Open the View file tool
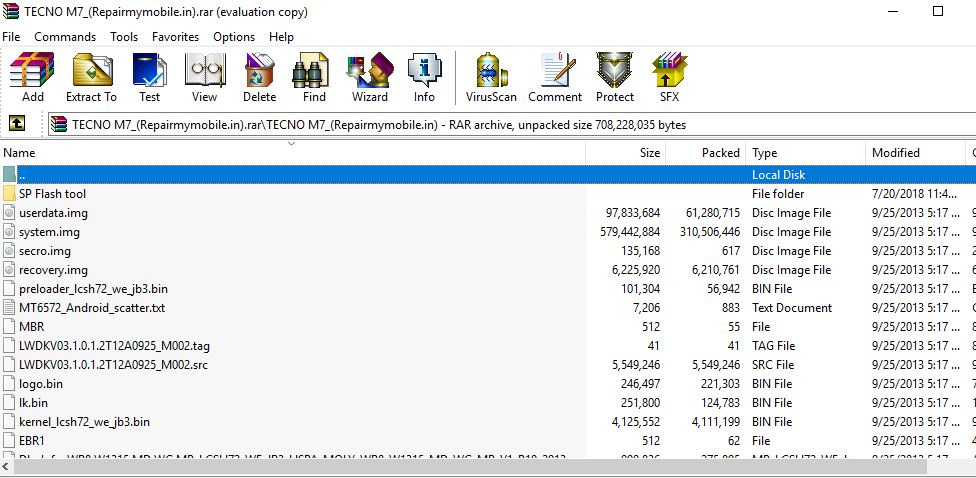976x478 pixels. pyautogui.click(x=204, y=78)
